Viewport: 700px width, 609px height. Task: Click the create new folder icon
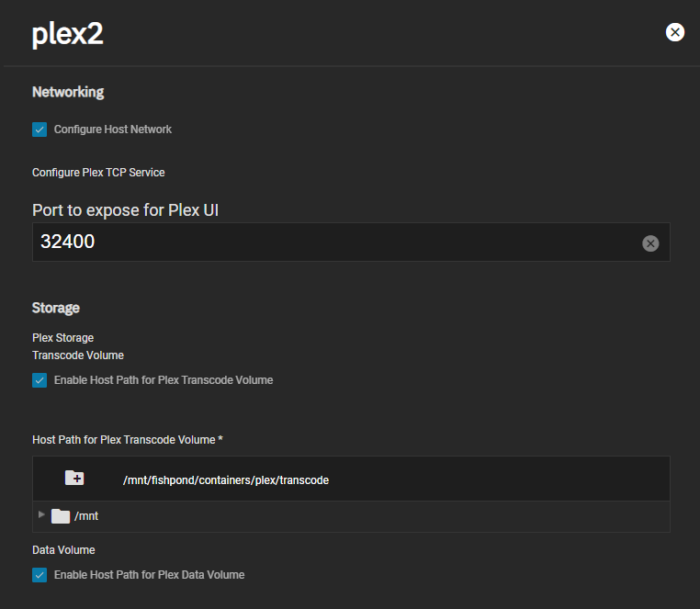[74, 478]
